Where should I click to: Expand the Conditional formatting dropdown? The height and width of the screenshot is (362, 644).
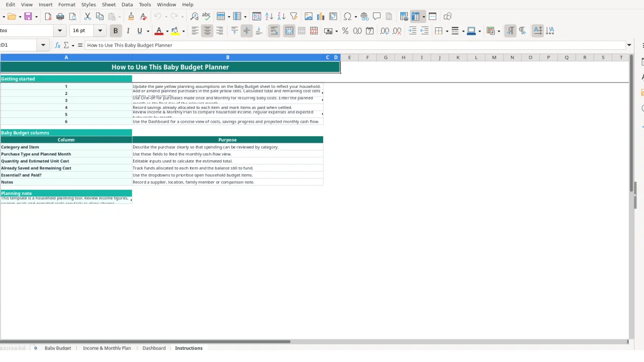pyautogui.click(x=499, y=31)
